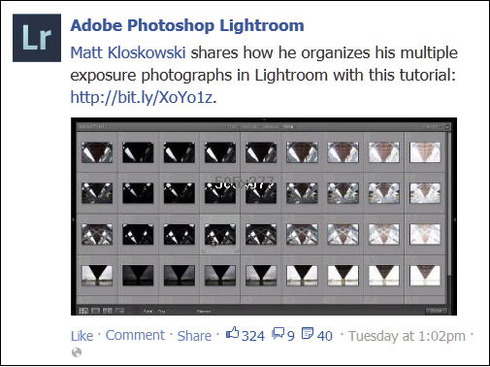Click the thumbs-up likes icon
The width and height of the screenshot is (490, 367).
coord(232,333)
